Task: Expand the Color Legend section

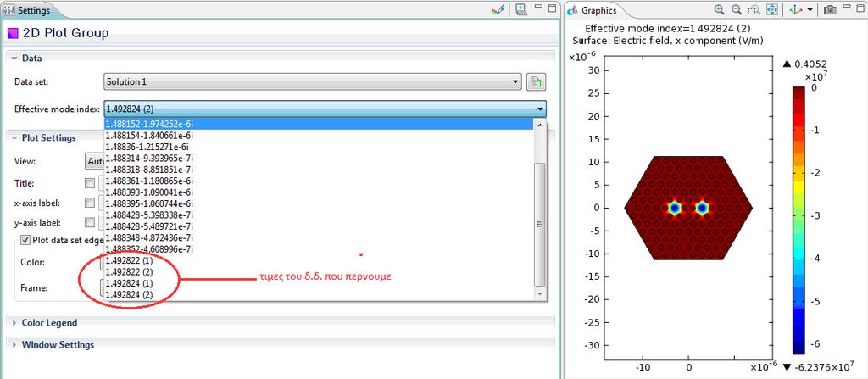Action: pyautogui.click(x=15, y=323)
